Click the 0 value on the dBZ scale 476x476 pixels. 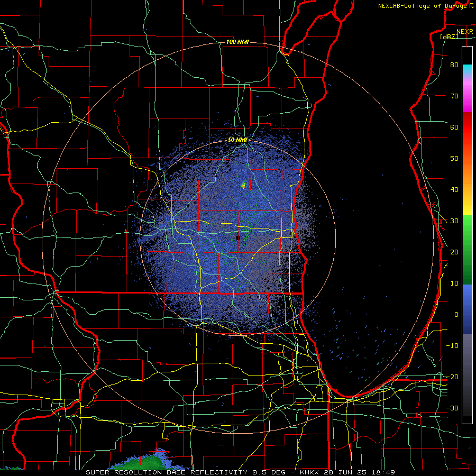pyautogui.click(x=456, y=315)
